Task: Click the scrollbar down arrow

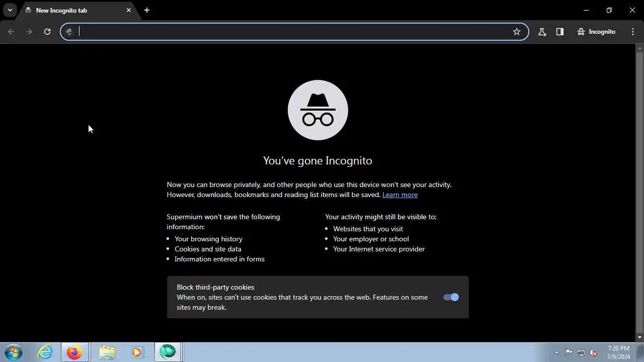Action: (640, 337)
